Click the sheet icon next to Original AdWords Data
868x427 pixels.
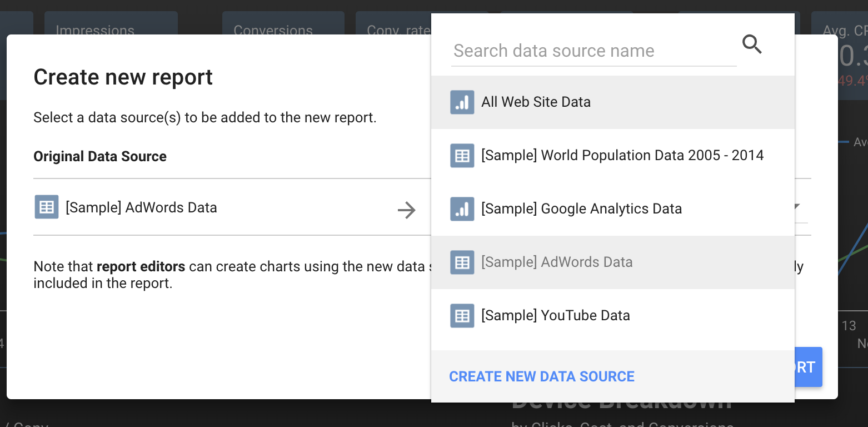coord(47,207)
